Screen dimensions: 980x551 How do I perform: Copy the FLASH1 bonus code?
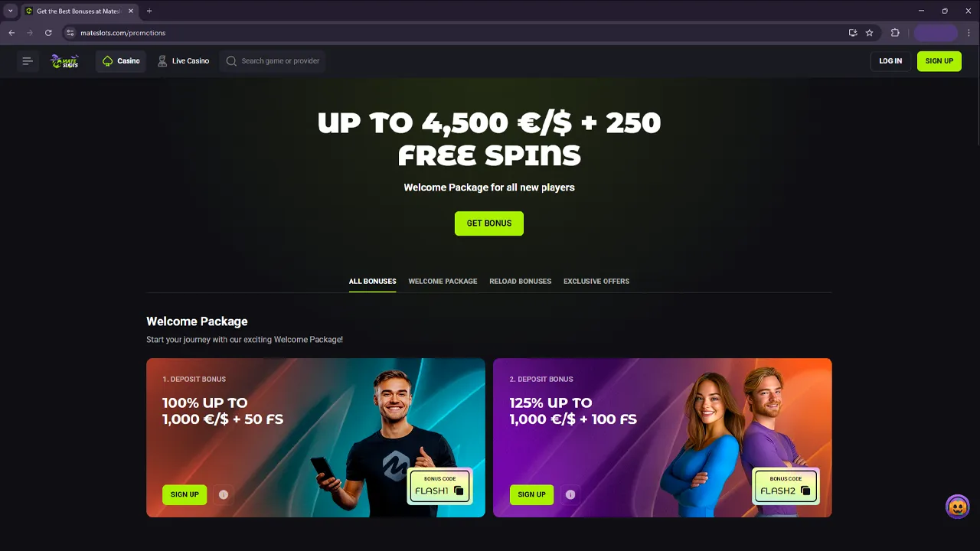click(x=459, y=491)
